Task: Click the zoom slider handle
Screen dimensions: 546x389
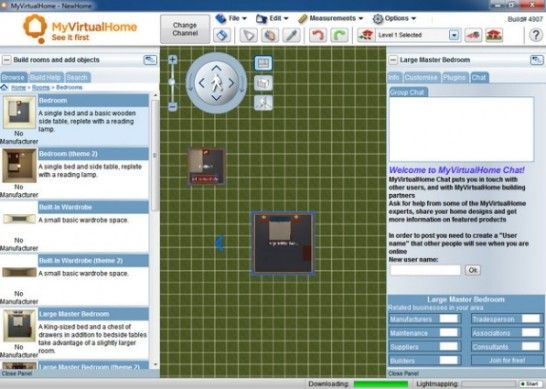Action: pos(172,82)
